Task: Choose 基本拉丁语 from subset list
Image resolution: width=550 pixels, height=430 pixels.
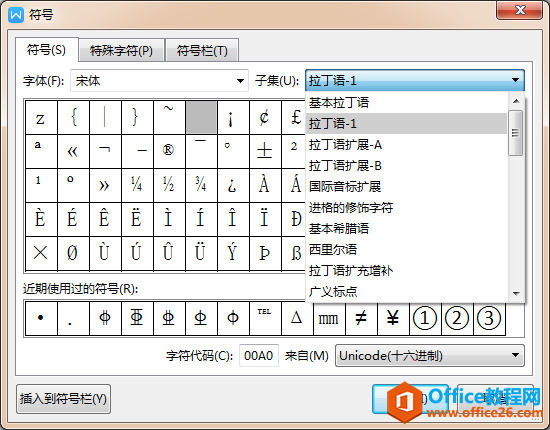Action: (x=406, y=103)
